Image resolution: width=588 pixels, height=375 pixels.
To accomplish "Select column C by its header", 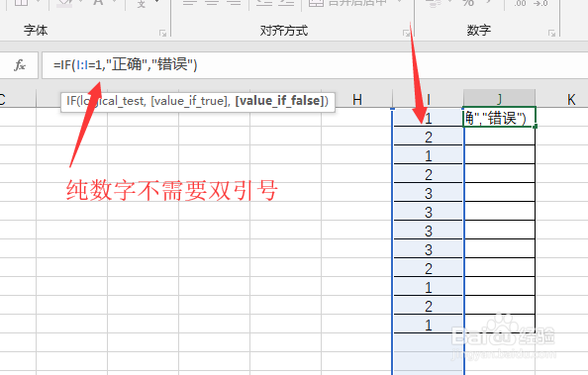I will tap(17, 99).
